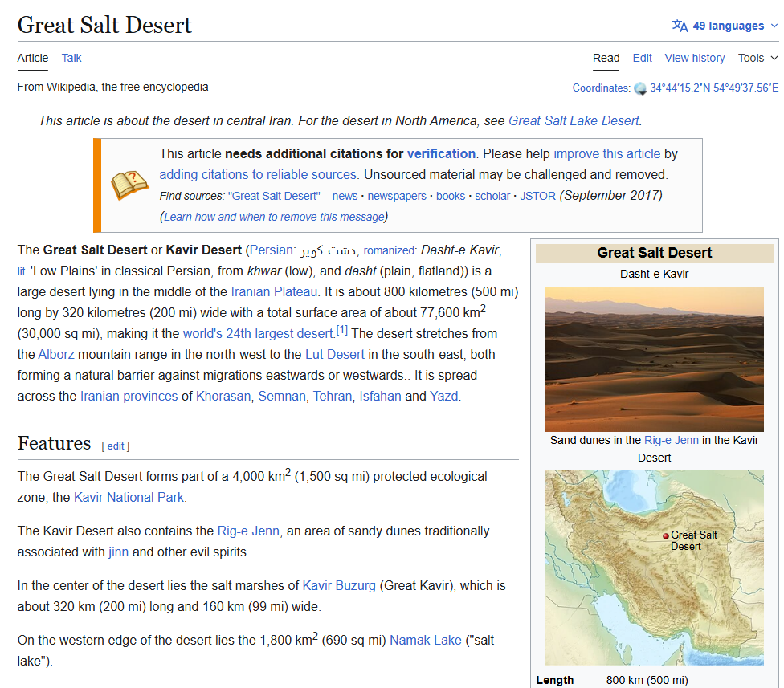Click the question-mark book icon
This screenshot has height=688, width=784.
pos(129,185)
